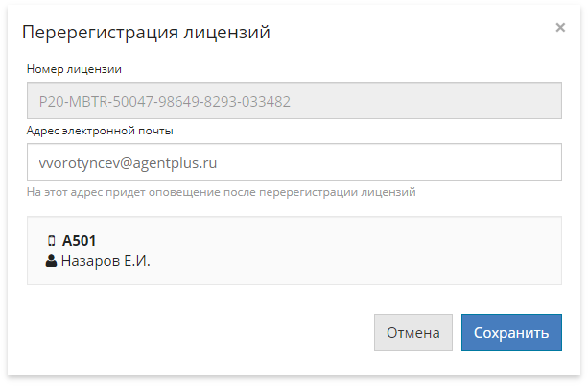The image size is (588, 386).
Task: Close the Перерегистрация лицензий dialog
Action: click(x=560, y=28)
